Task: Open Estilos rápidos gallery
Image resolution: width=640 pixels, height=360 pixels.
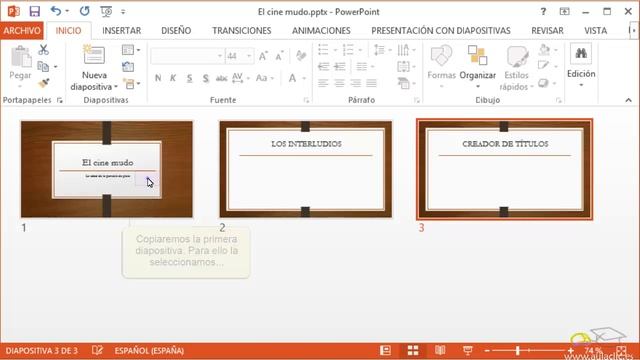Action: point(516,68)
